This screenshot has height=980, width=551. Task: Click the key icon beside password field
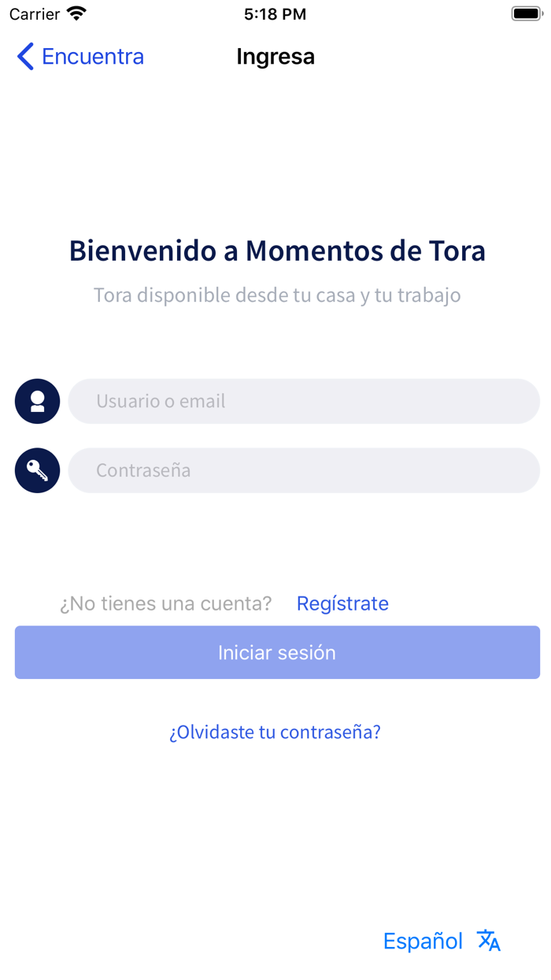37,470
